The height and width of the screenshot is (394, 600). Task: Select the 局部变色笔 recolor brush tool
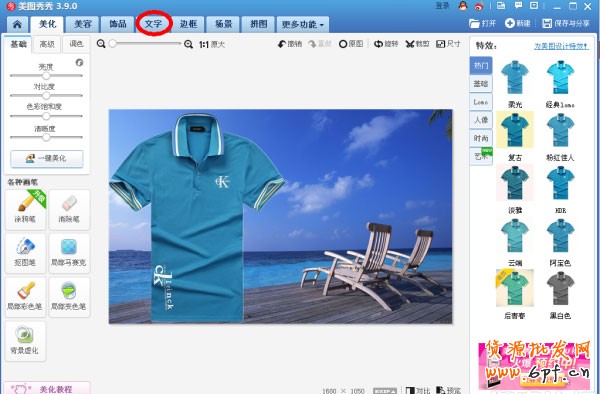(x=69, y=297)
